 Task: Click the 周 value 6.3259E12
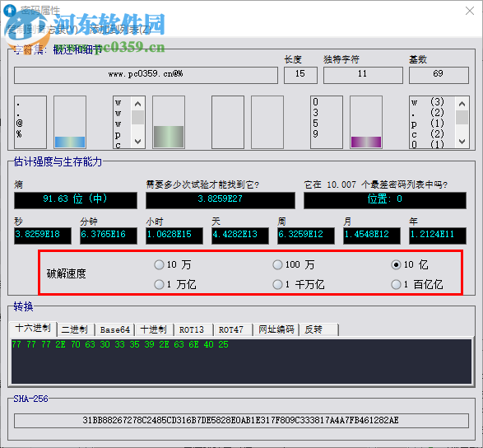point(306,236)
